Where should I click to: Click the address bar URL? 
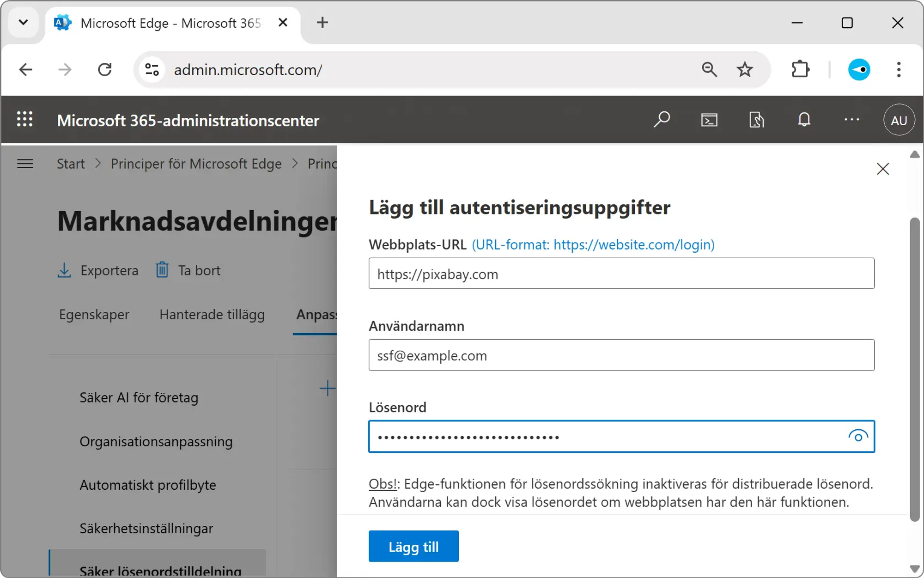[x=248, y=70]
